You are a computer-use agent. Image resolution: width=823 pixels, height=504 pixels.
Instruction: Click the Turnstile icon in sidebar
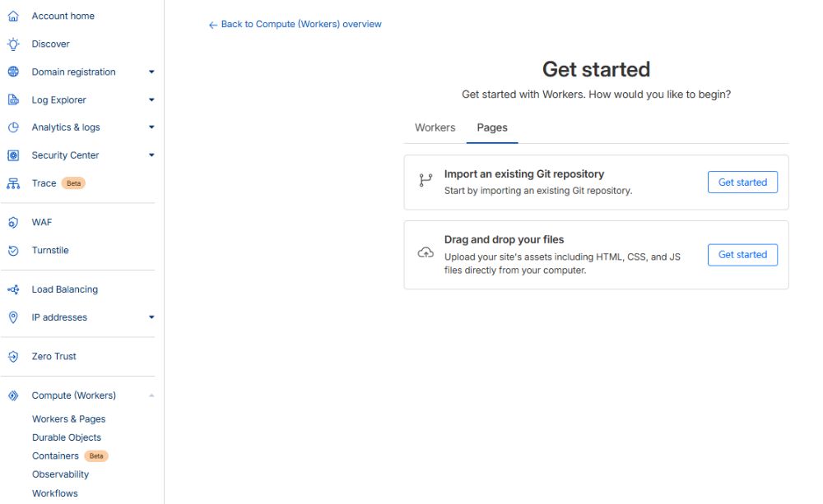coord(13,250)
